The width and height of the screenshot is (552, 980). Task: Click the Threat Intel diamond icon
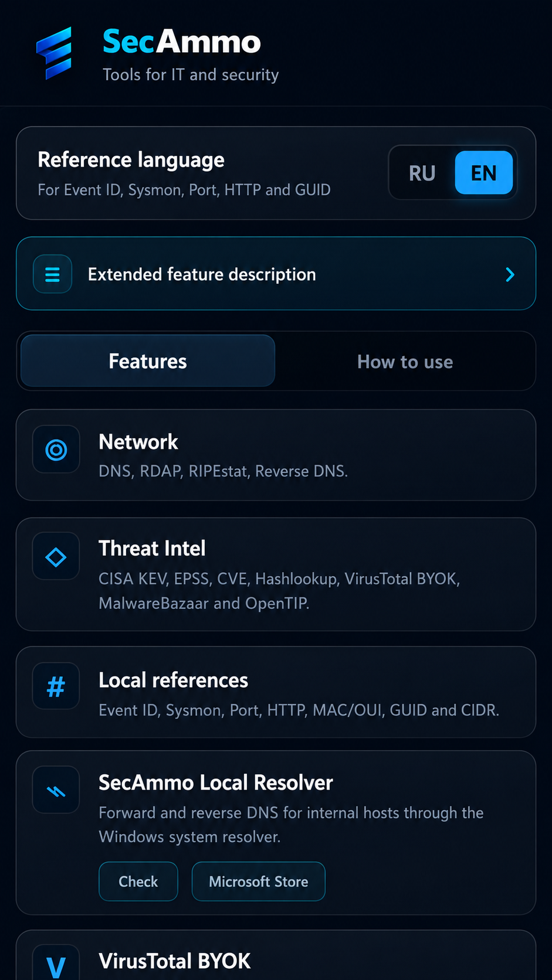[56, 557]
